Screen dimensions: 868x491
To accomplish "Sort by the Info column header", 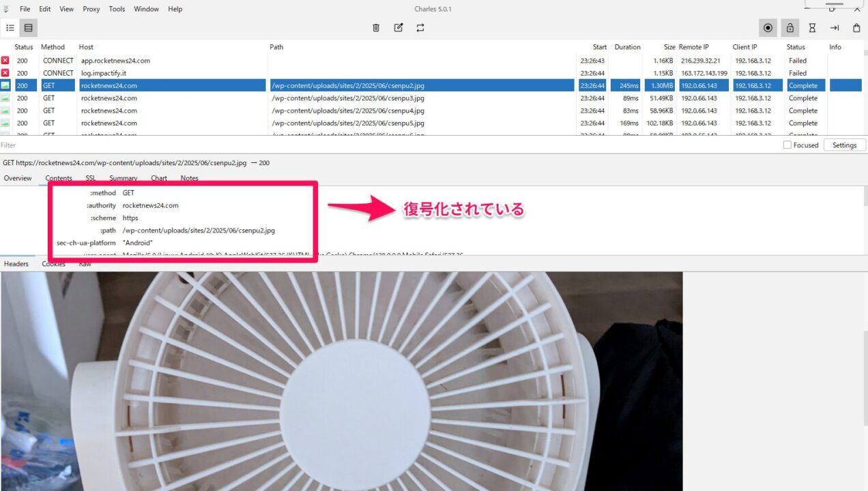I will click(835, 47).
